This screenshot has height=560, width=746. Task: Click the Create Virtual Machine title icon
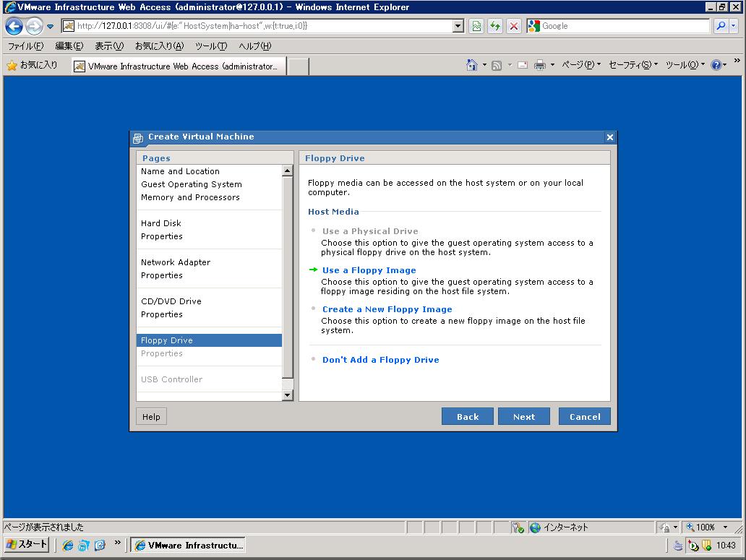(138, 138)
